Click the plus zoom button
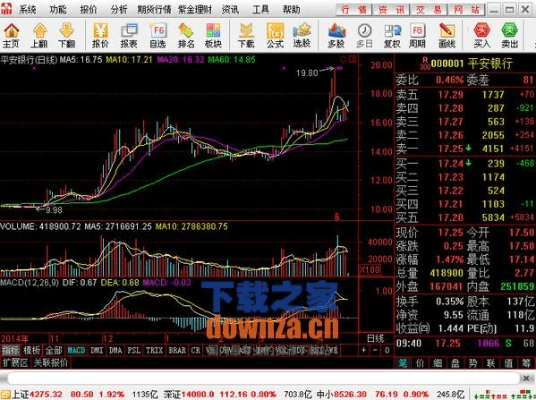This screenshot has width=536, height=400. [364, 350]
